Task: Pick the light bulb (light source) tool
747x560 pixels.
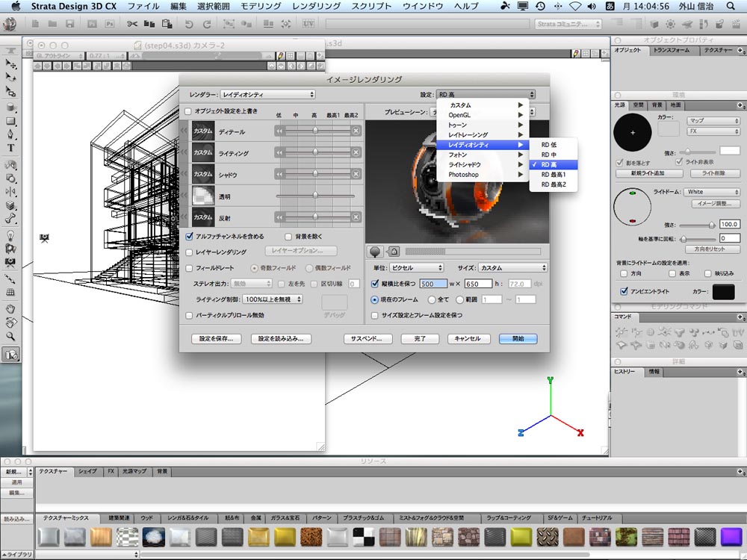Action: coord(10,235)
